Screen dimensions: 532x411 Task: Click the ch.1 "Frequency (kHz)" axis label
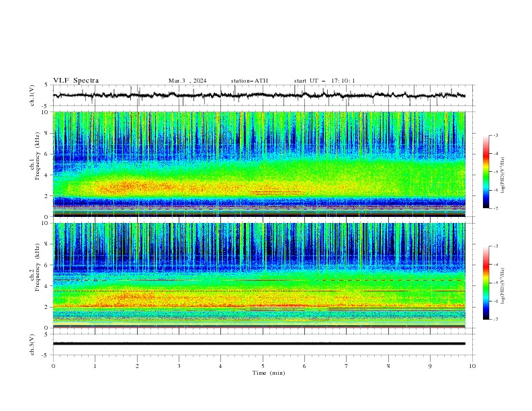[x=38, y=156]
